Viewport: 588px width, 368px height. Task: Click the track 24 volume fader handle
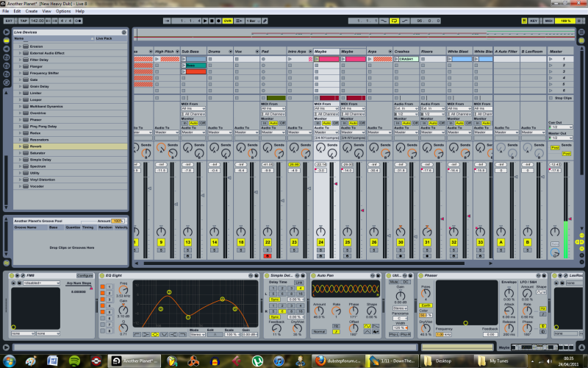pos(336,184)
